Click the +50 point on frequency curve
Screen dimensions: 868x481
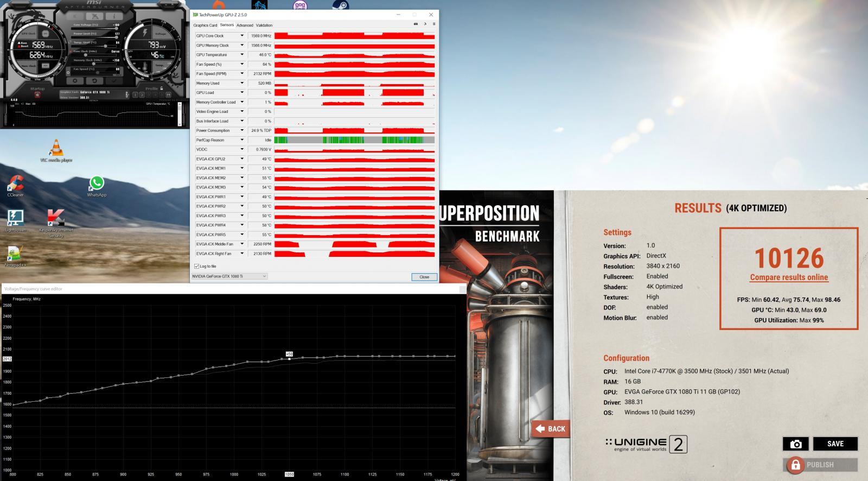tap(289, 358)
